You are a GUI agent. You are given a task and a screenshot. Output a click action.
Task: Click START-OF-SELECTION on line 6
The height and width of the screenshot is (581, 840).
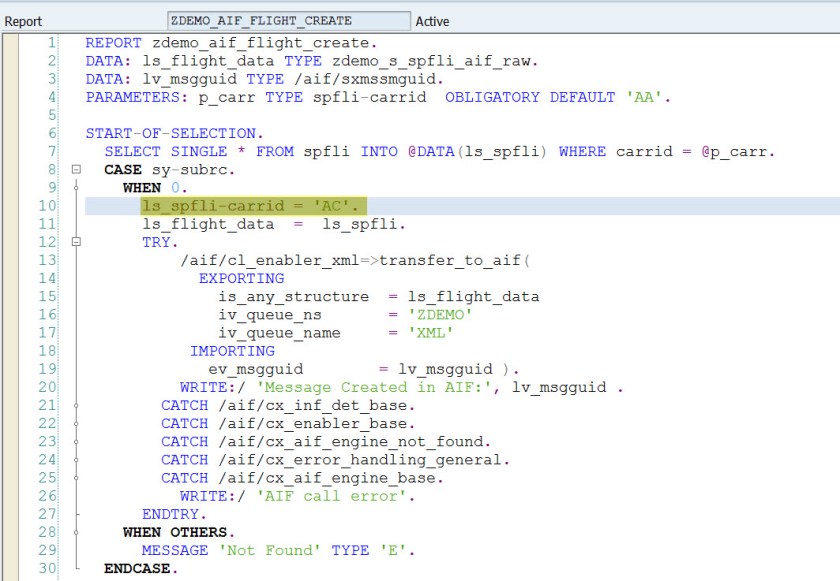[x=170, y=133]
